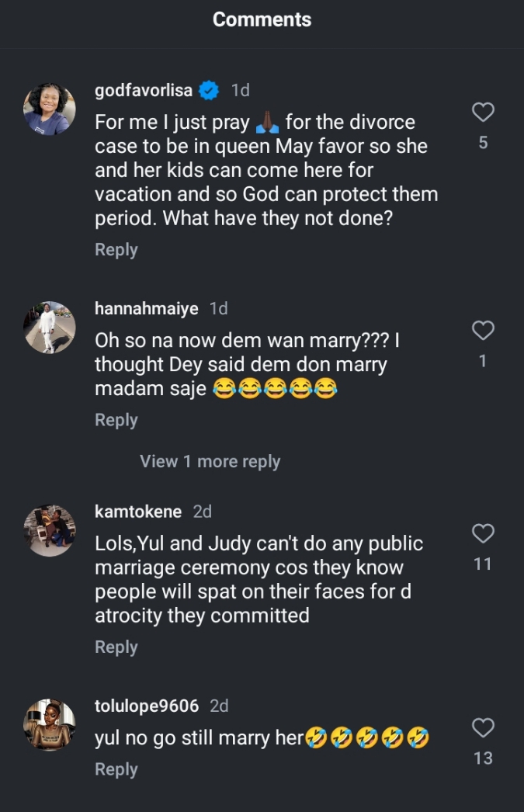Screen dimensions: 524x812
Task: Open hannahmaiye's avatar
Action: pos(50,328)
